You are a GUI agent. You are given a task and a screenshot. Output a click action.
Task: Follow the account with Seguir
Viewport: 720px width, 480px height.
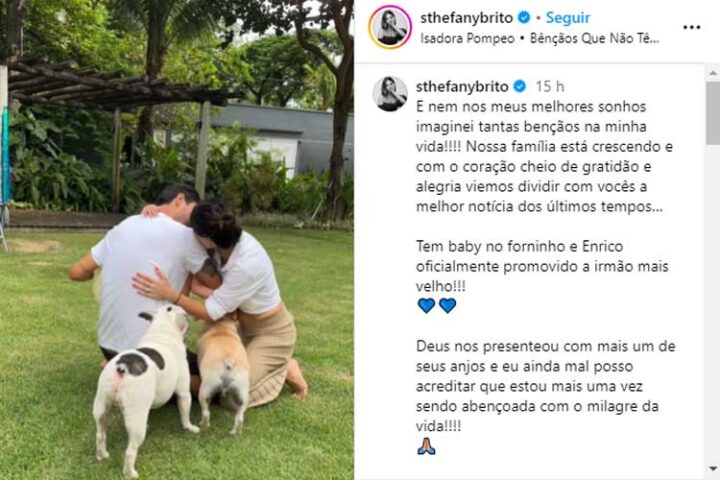(x=568, y=18)
